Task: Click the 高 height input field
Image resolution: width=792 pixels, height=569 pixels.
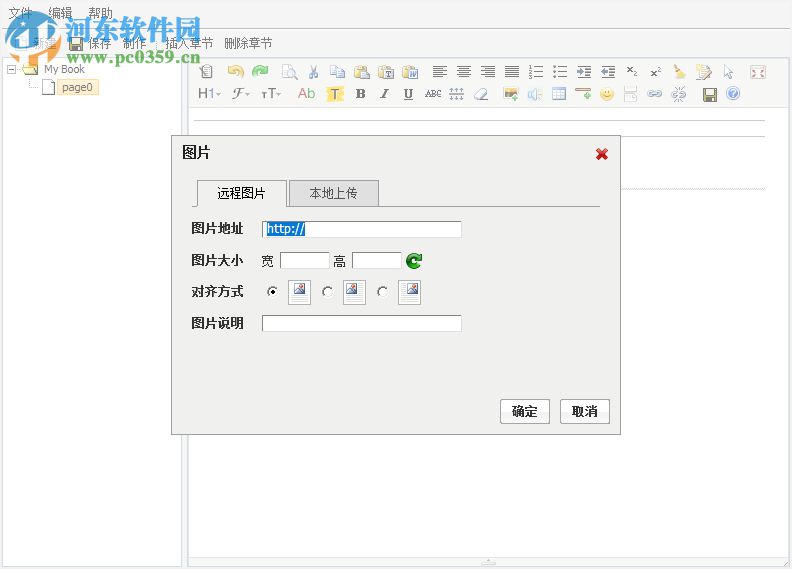Action: pyautogui.click(x=377, y=261)
